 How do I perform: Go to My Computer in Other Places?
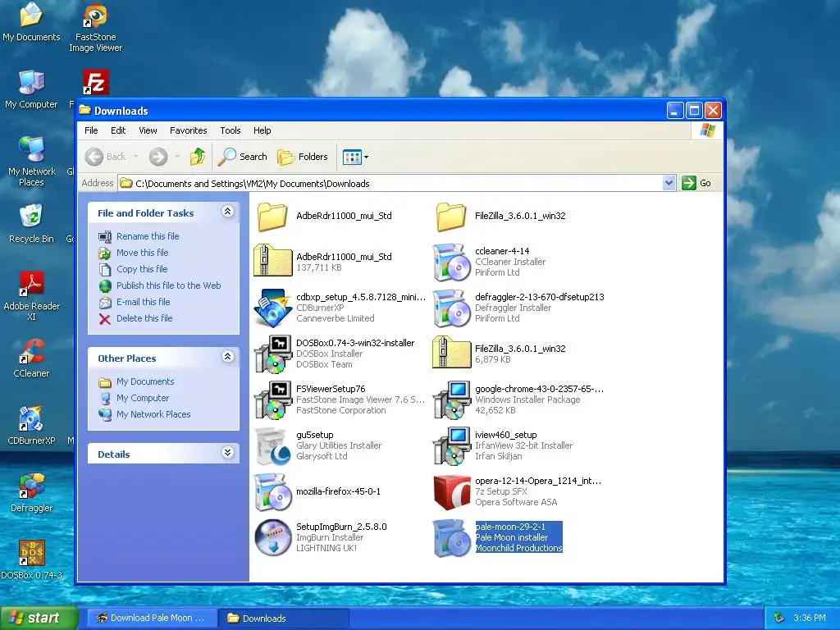pos(143,398)
